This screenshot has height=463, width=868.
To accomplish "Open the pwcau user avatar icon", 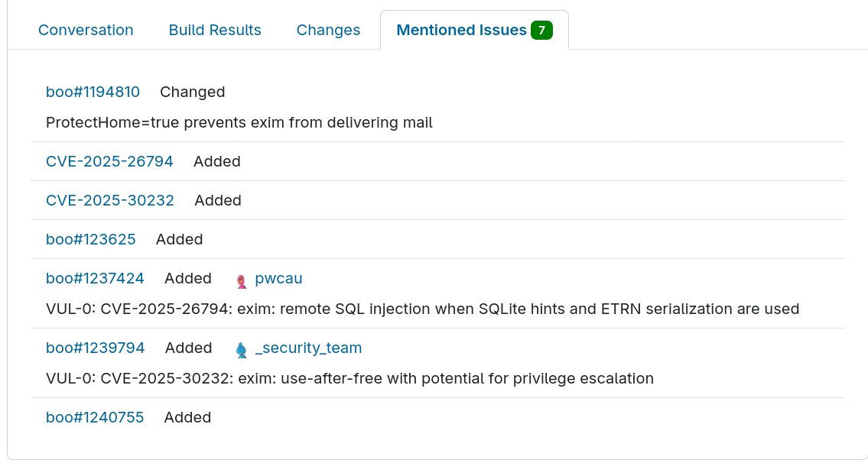I will pyautogui.click(x=240, y=279).
